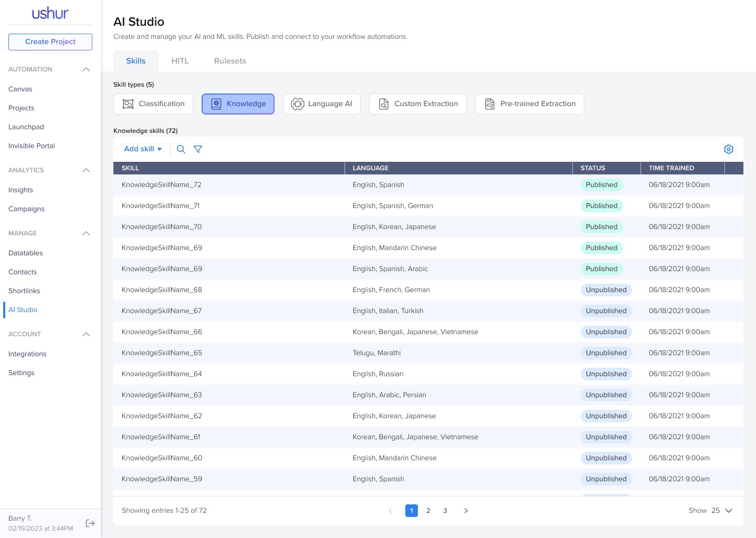This screenshot has height=538, width=756.
Task: Select the Classification skill type
Action: pos(153,104)
